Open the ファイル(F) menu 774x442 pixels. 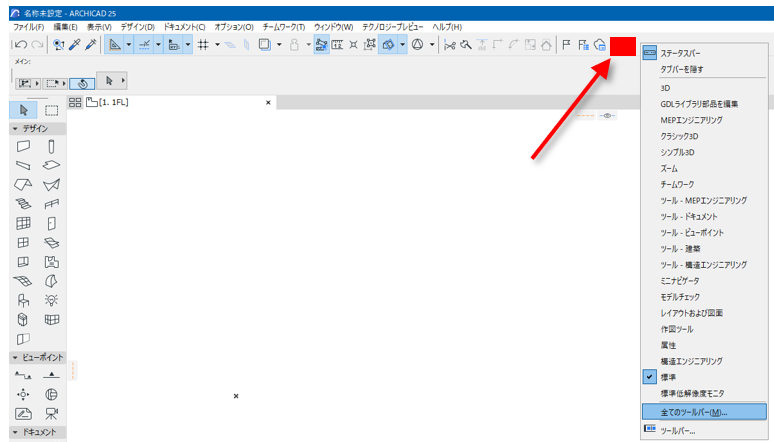(x=29, y=27)
